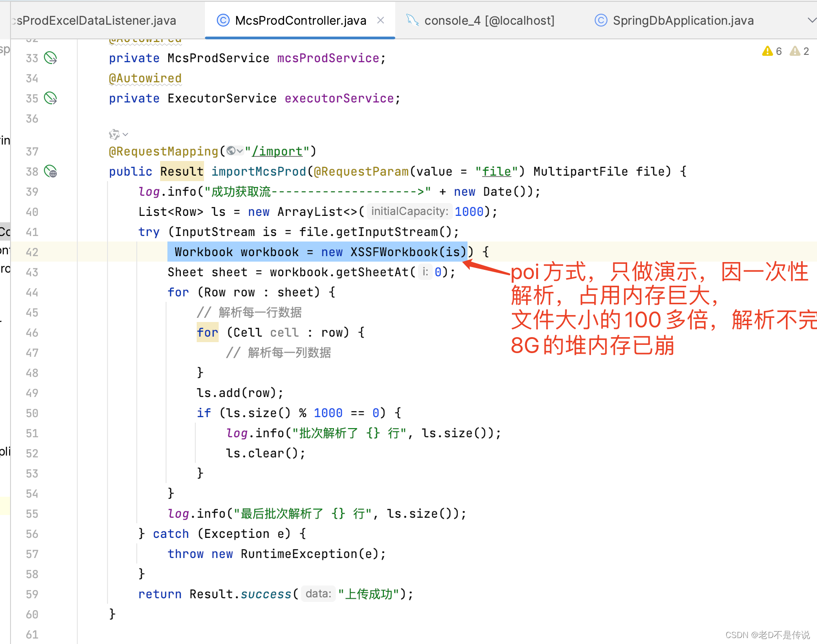Viewport: 817px width, 644px height.
Task: Click the comment text on line 45
Action: (249, 312)
